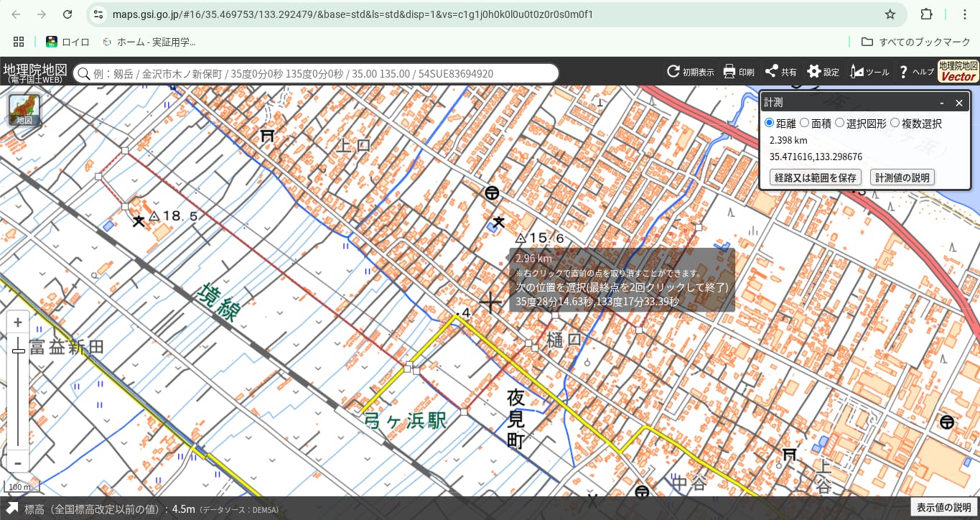
Task: Click the 初期表示 reset view icon
Action: (x=673, y=72)
